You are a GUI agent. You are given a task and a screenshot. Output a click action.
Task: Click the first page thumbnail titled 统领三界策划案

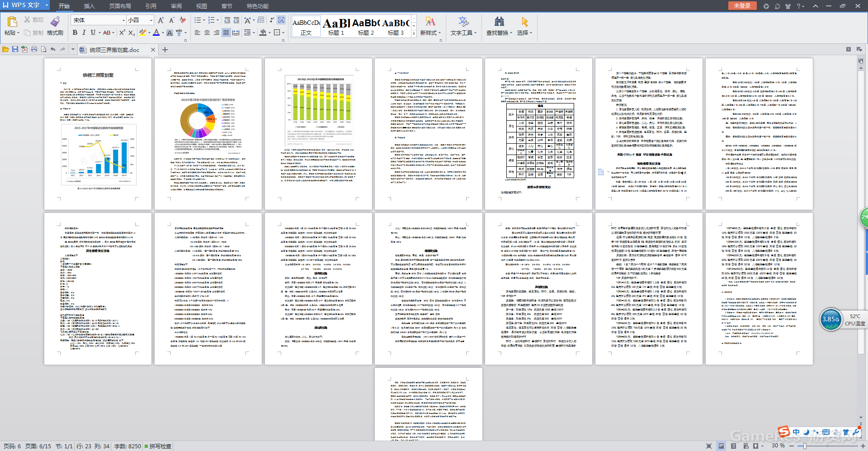98,134
